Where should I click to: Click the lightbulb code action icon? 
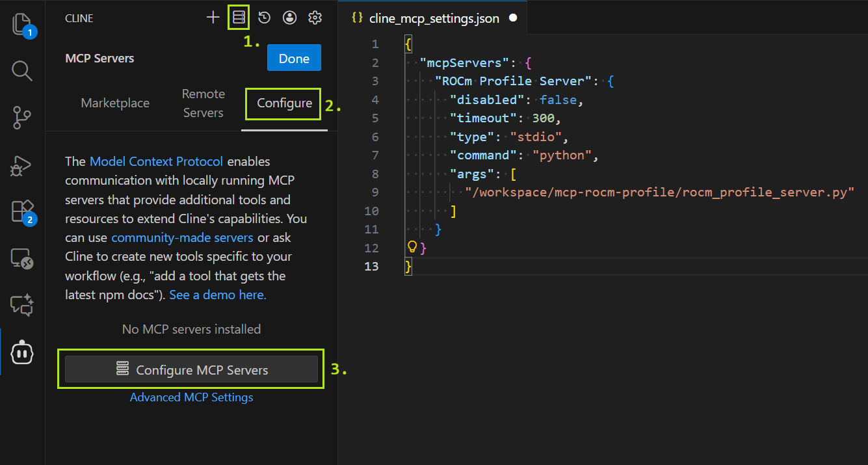point(411,246)
